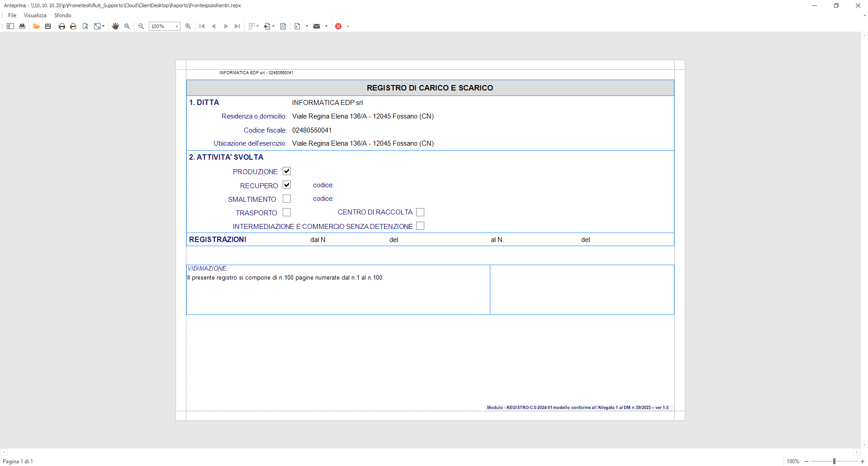Expand the export document dropdown arrow
The width and height of the screenshot is (868, 466).
[307, 26]
